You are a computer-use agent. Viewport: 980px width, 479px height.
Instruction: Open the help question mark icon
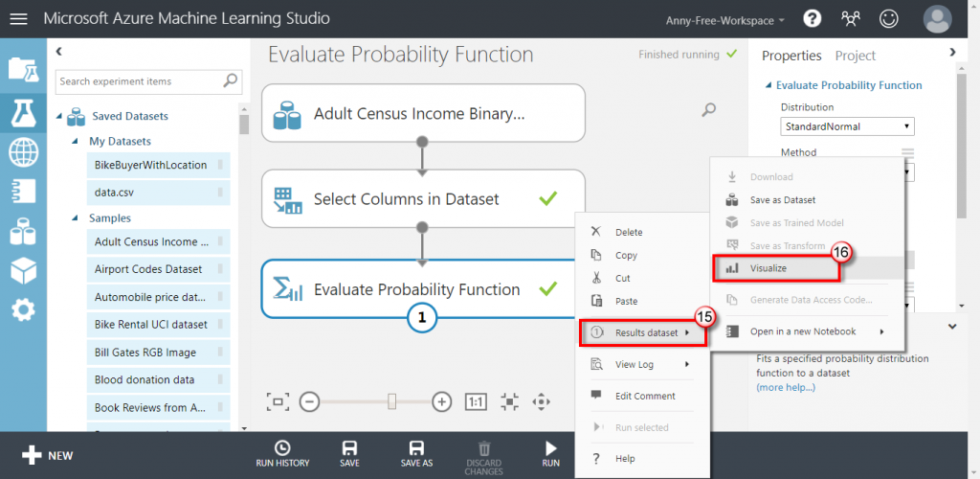(812, 19)
